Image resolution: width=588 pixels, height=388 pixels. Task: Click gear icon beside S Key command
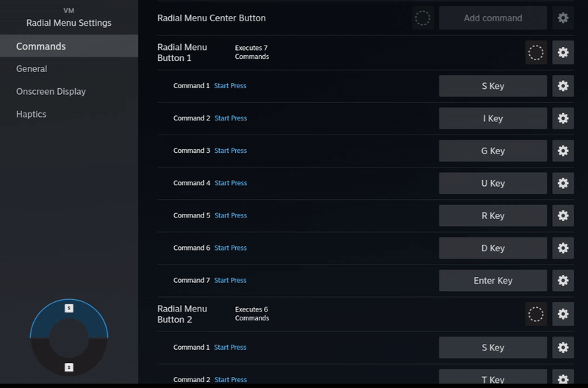click(563, 86)
